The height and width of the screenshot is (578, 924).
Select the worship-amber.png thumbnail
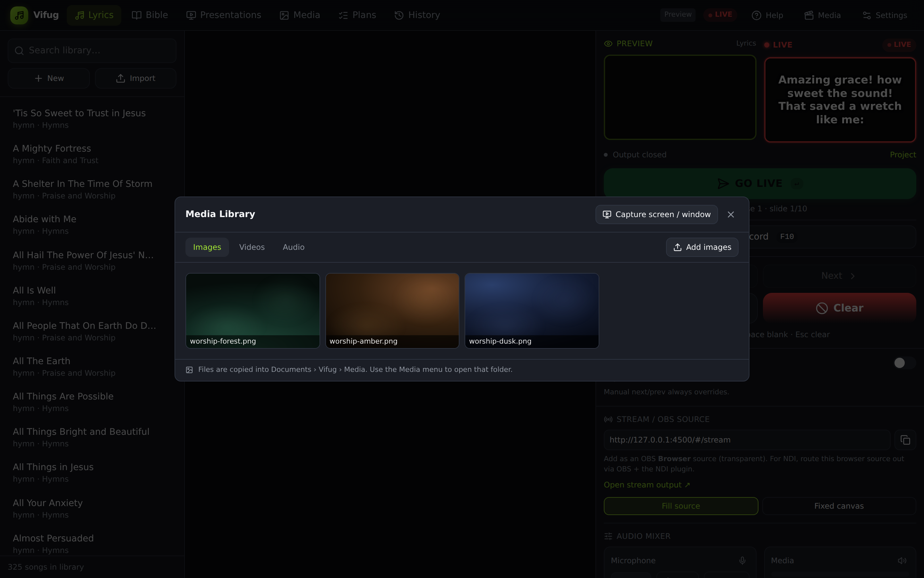pyautogui.click(x=392, y=311)
